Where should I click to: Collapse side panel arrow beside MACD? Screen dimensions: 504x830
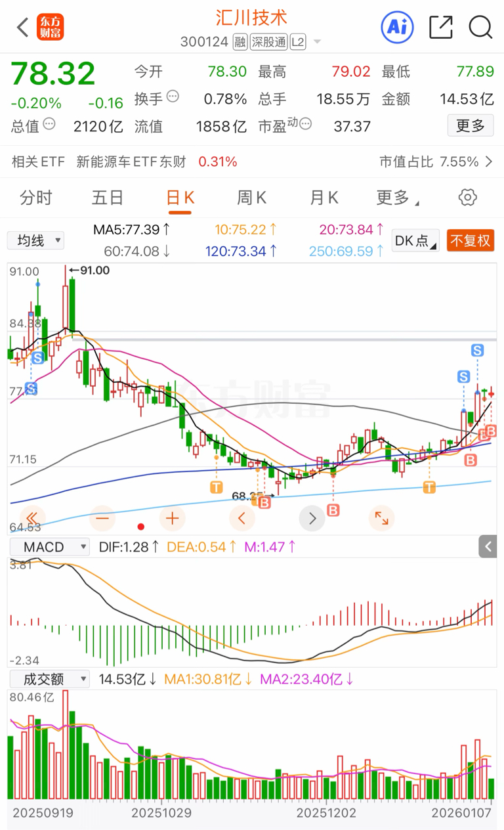pos(488,546)
